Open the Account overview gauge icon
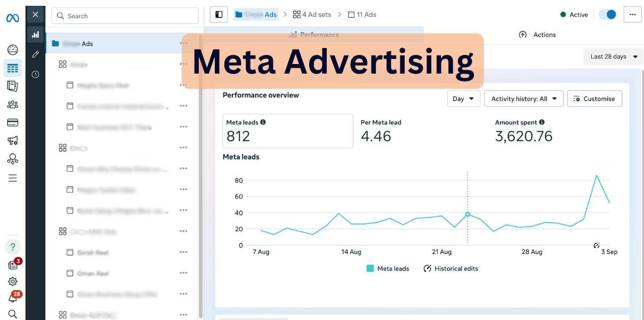644x320 pixels. point(12,50)
